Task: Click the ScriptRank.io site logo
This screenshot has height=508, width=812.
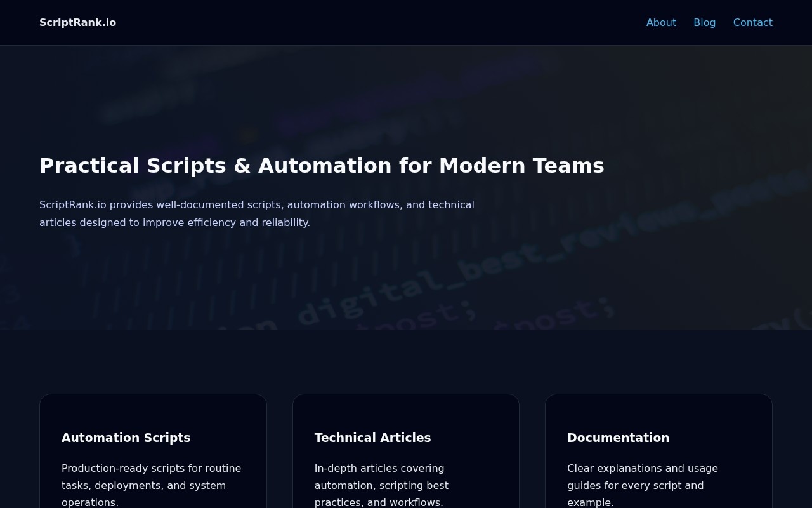Action: tap(77, 23)
